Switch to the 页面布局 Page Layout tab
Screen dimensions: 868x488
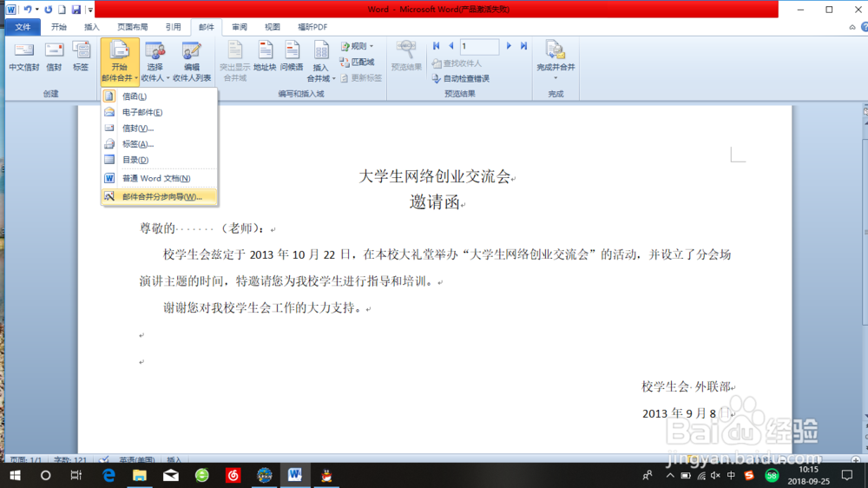click(x=132, y=27)
